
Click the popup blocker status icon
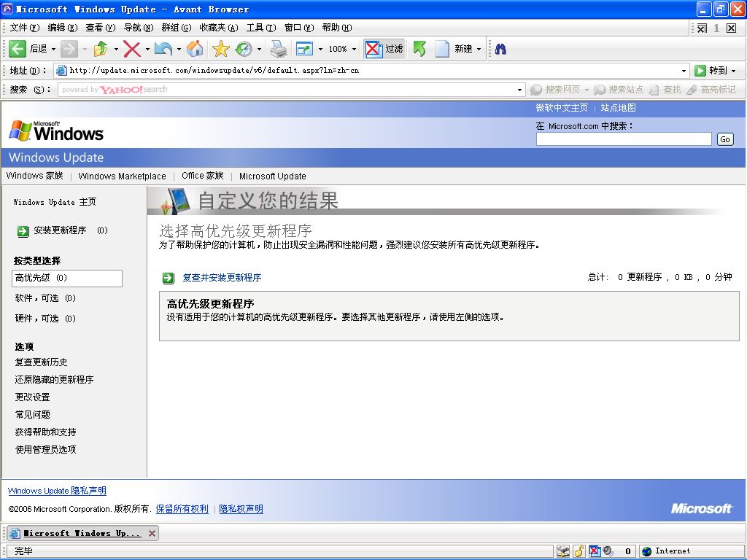(x=595, y=551)
